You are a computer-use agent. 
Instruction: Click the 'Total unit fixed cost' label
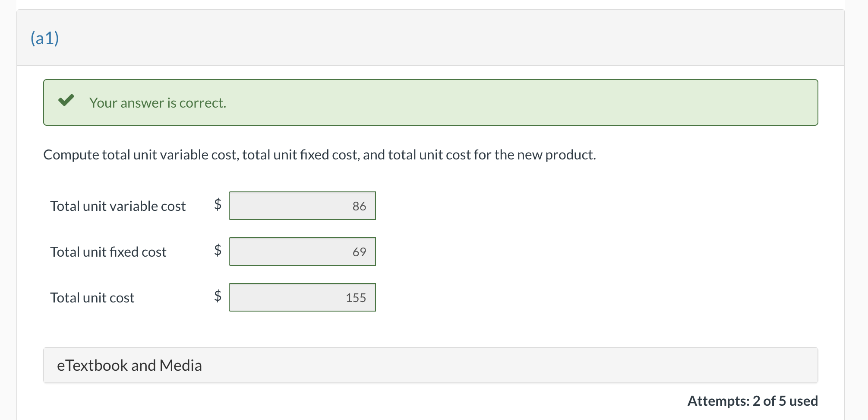coord(108,252)
